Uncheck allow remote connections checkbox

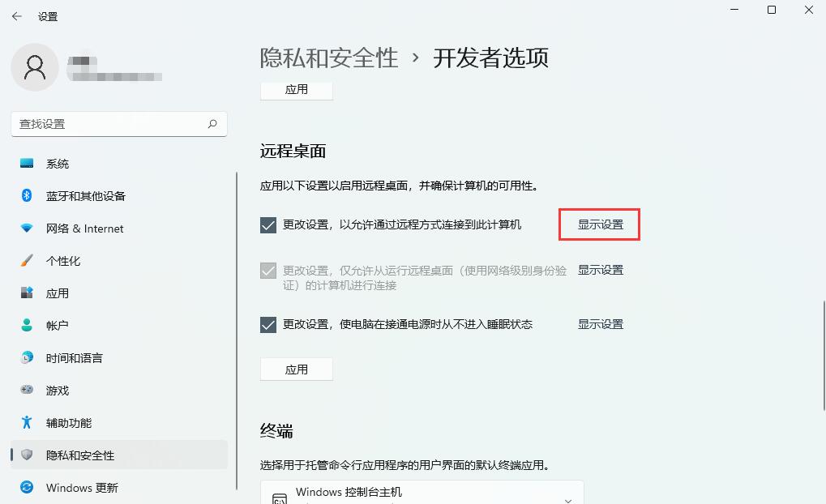click(x=268, y=225)
